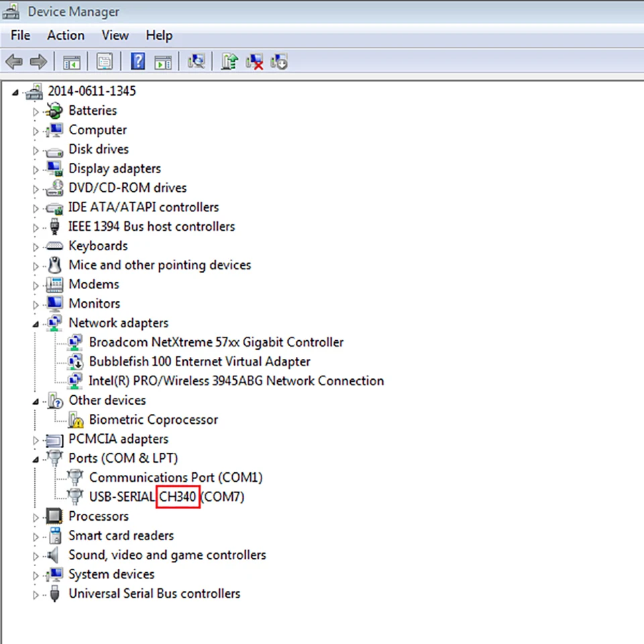Open Properties from the toolbar icon

pyautogui.click(x=105, y=62)
